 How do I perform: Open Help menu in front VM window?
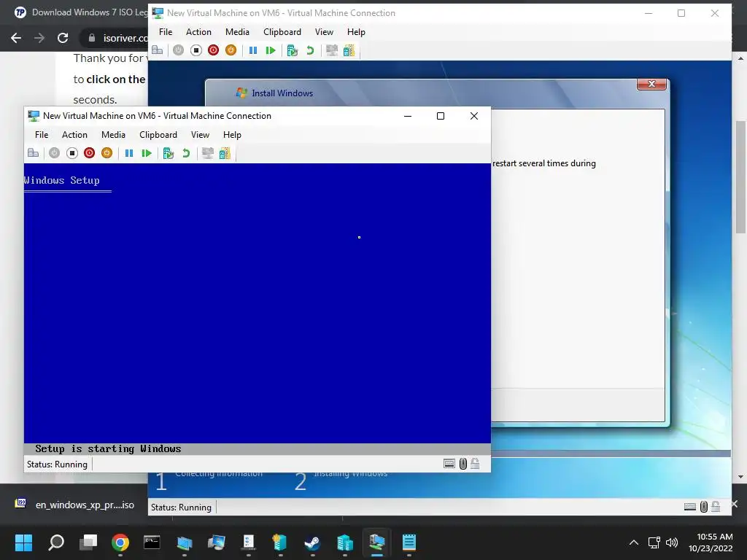click(x=232, y=135)
